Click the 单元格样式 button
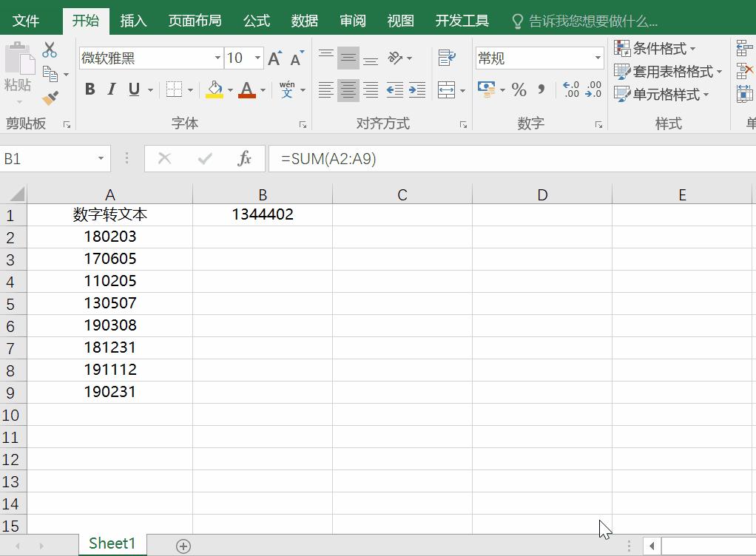This screenshot has height=556, width=756. click(661, 95)
